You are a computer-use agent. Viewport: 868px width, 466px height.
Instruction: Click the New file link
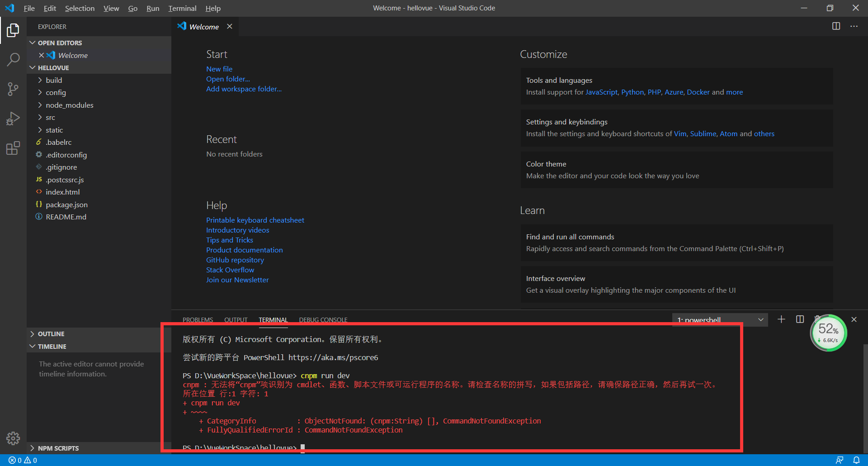[219, 69]
